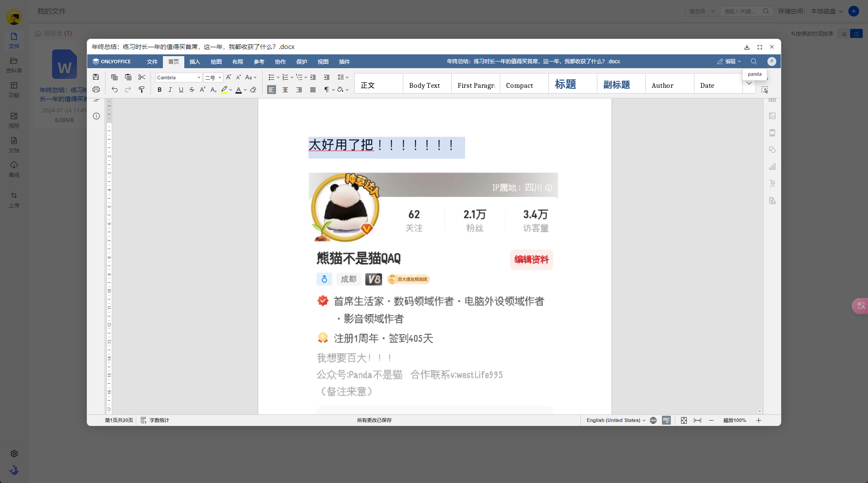Open table settings in right sidebar
Viewport: 868px width, 483px height.
772,100
